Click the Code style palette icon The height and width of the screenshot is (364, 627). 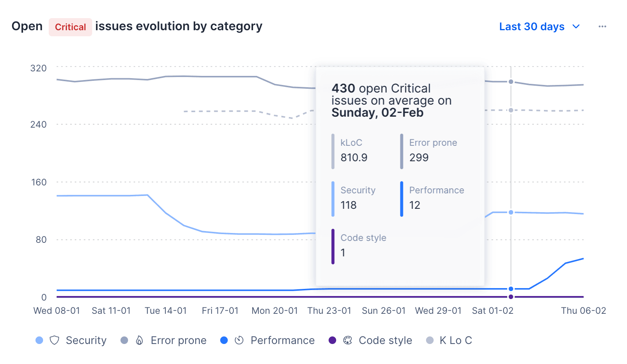pyautogui.click(x=348, y=340)
